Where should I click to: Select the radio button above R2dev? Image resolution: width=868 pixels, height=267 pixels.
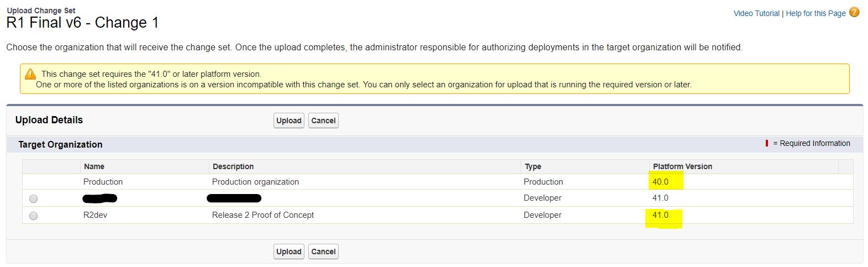34,198
